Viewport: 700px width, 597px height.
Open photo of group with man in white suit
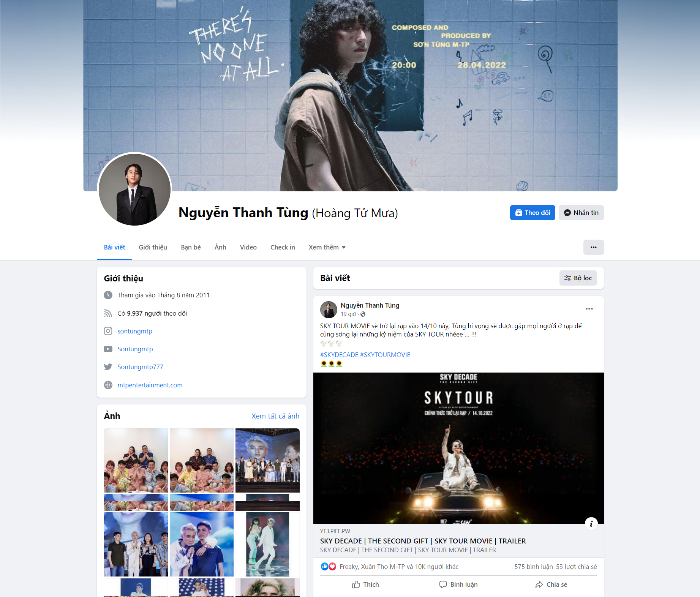[x=136, y=544]
